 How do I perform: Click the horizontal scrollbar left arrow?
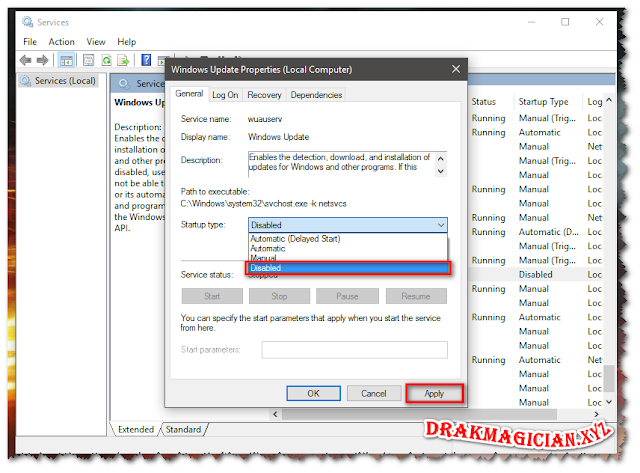pyautogui.click(x=276, y=414)
